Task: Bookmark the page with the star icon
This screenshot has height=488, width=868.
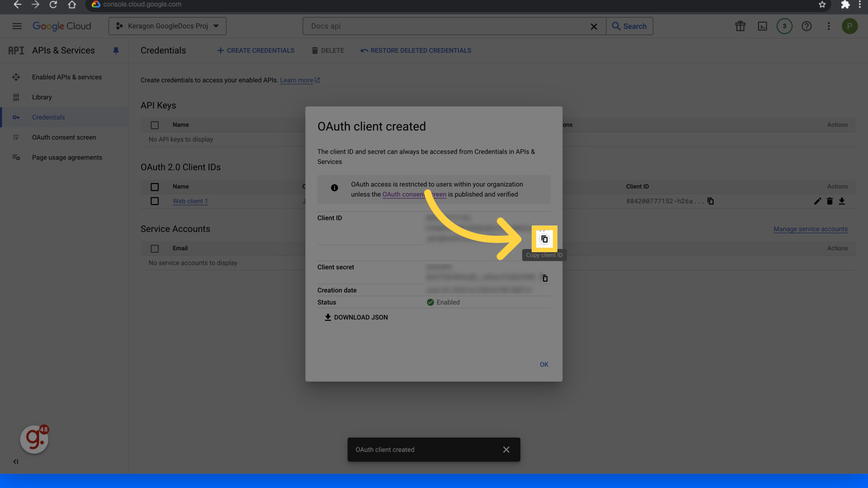Action: pyautogui.click(x=822, y=5)
